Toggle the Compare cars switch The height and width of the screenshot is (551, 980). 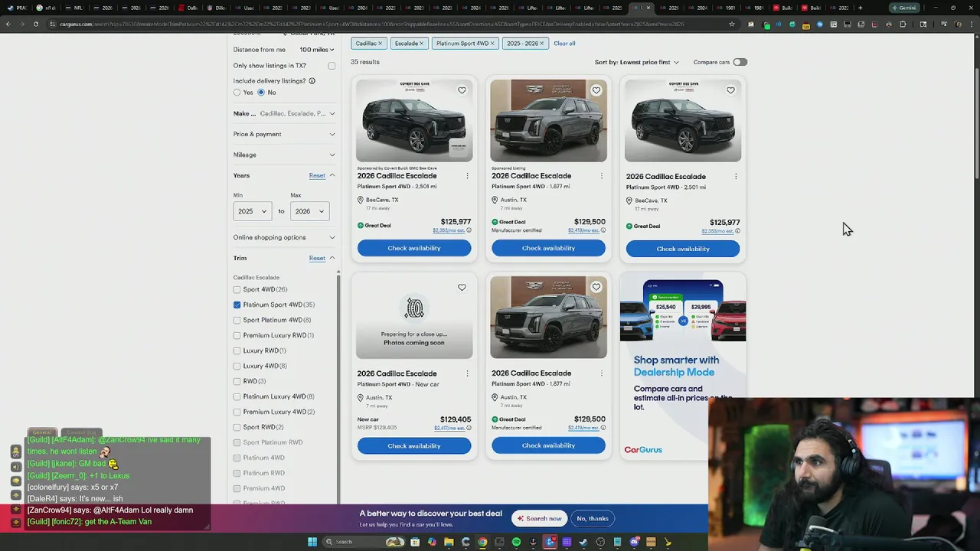click(740, 62)
